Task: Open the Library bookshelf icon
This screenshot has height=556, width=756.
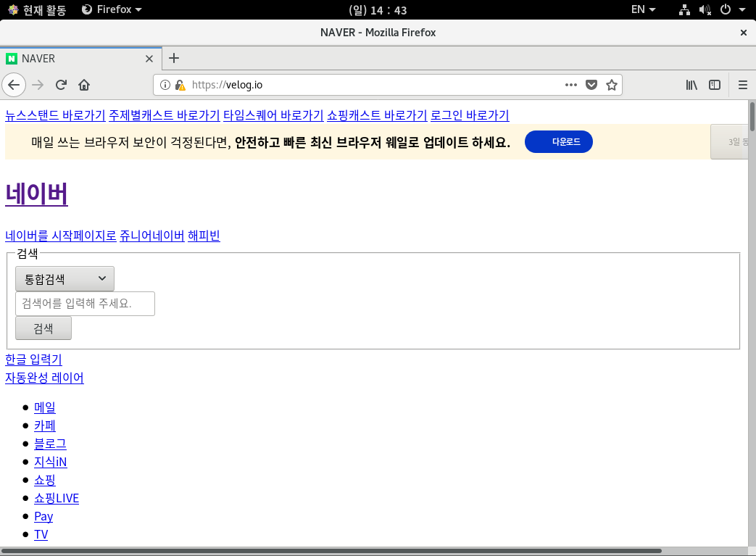Action: (x=691, y=85)
